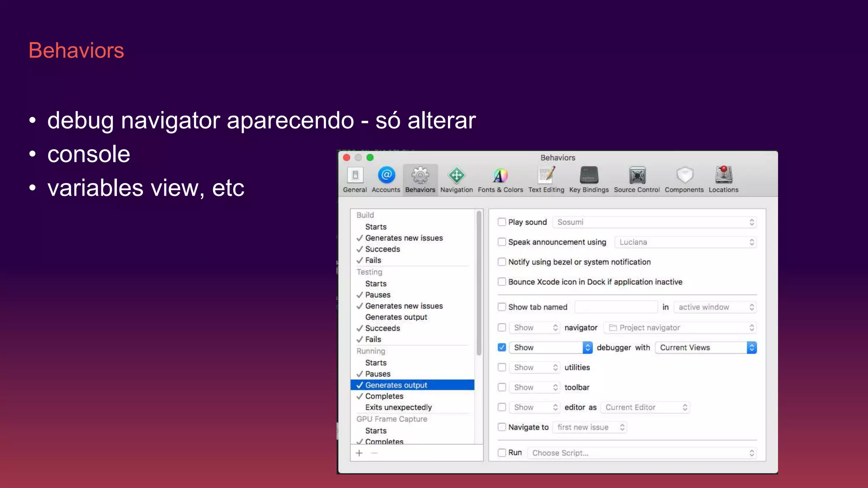Select Running Generates output behavior
The height and width of the screenshot is (488, 868).
coord(412,385)
